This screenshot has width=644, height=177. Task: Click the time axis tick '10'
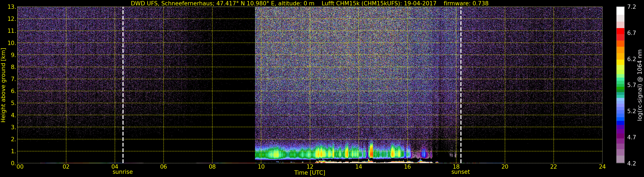click(261, 167)
